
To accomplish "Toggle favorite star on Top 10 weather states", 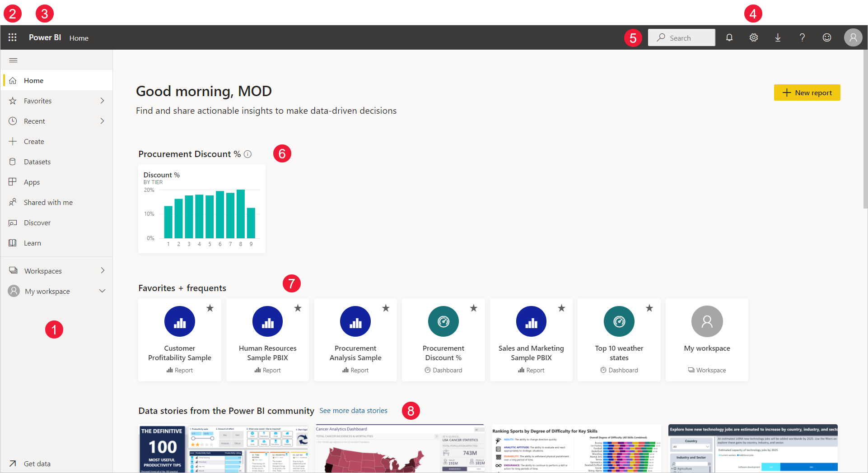I will point(649,308).
